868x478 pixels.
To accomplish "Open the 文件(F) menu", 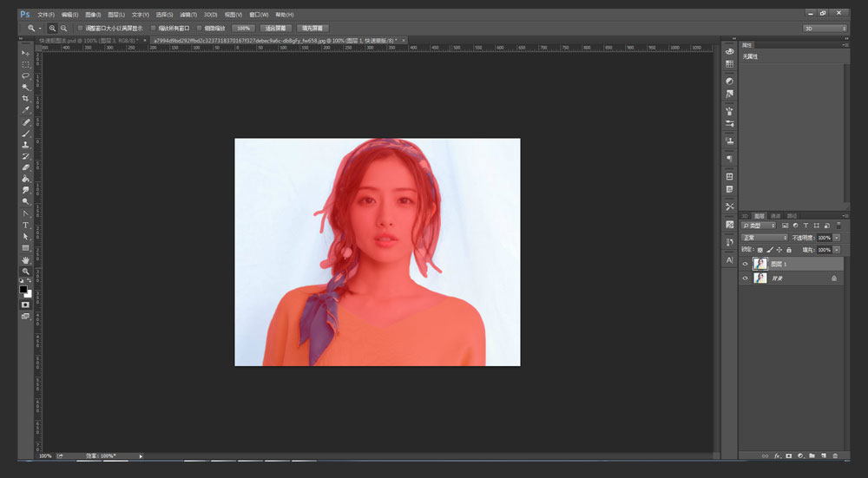I will 45,15.
